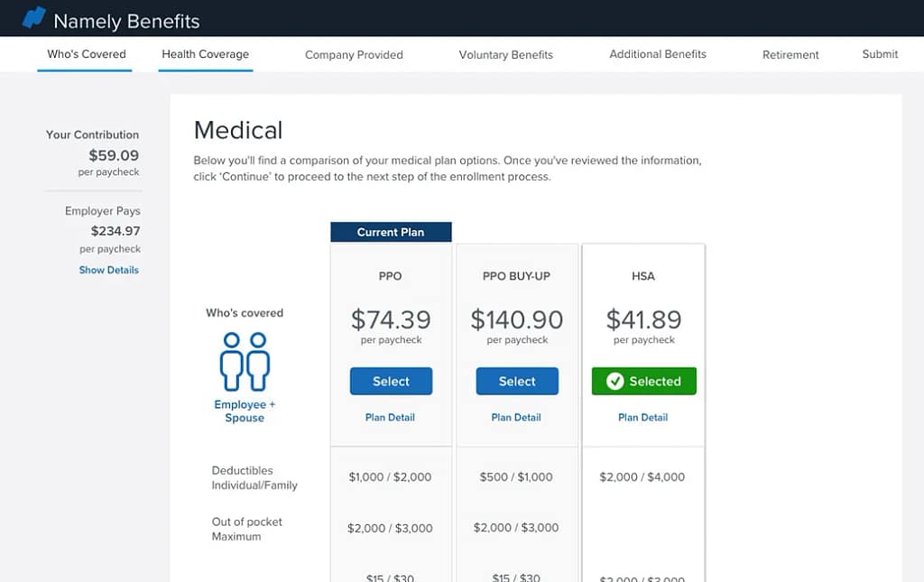
Task: Open Plan Detail for HSA
Action: (x=643, y=418)
